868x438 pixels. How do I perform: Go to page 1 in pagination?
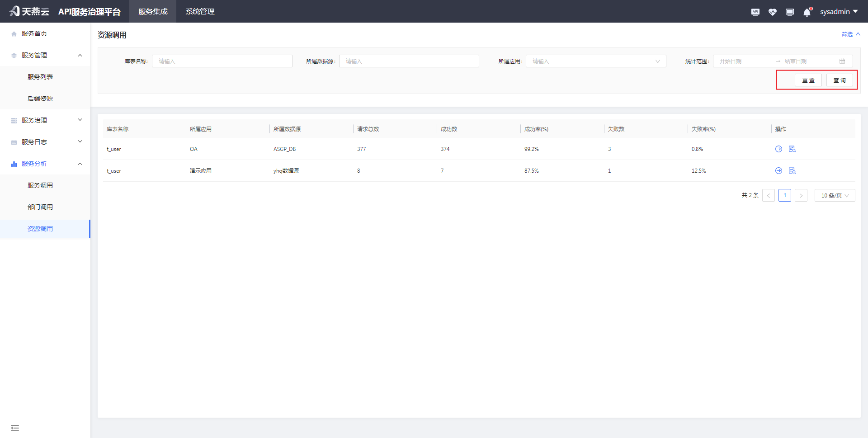click(x=785, y=195)
